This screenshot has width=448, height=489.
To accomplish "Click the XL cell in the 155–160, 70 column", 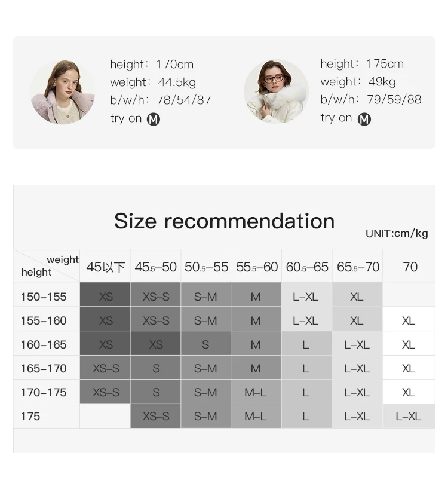I will pos(409,321).
